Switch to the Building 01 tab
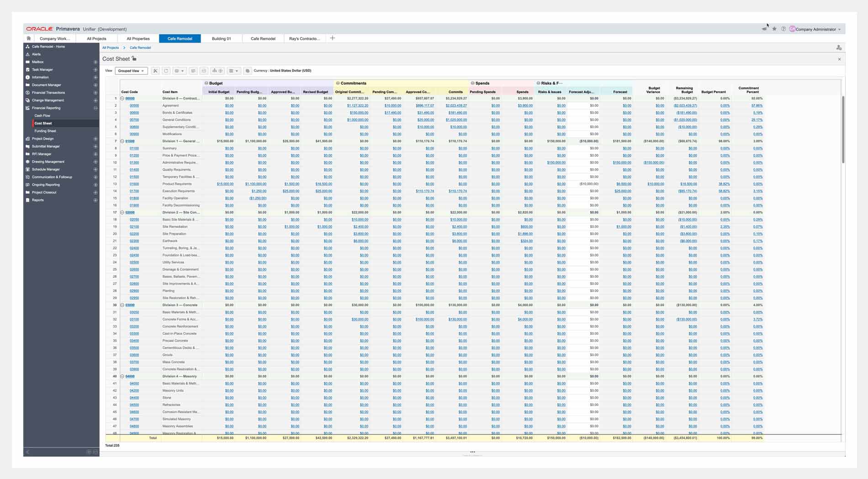 [x=221, y=38]
